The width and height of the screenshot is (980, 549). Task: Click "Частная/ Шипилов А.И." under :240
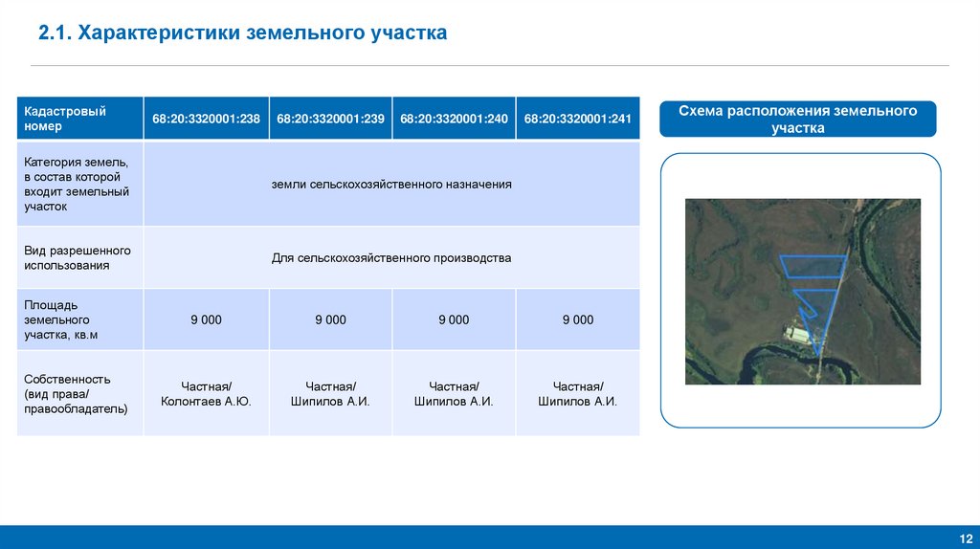tap(454, 393)
